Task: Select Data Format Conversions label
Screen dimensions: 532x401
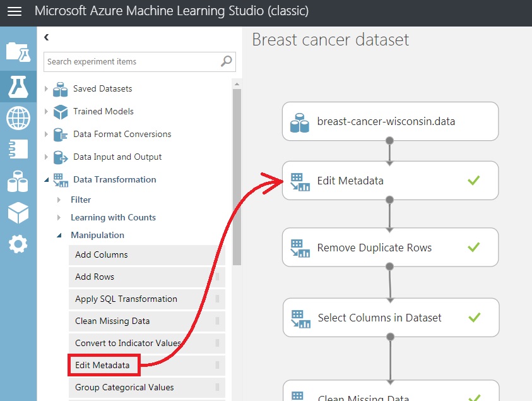Action: click(122, 134)
